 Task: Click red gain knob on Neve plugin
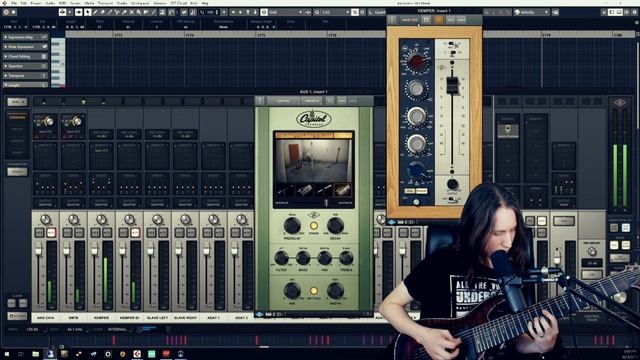(416, 62)
